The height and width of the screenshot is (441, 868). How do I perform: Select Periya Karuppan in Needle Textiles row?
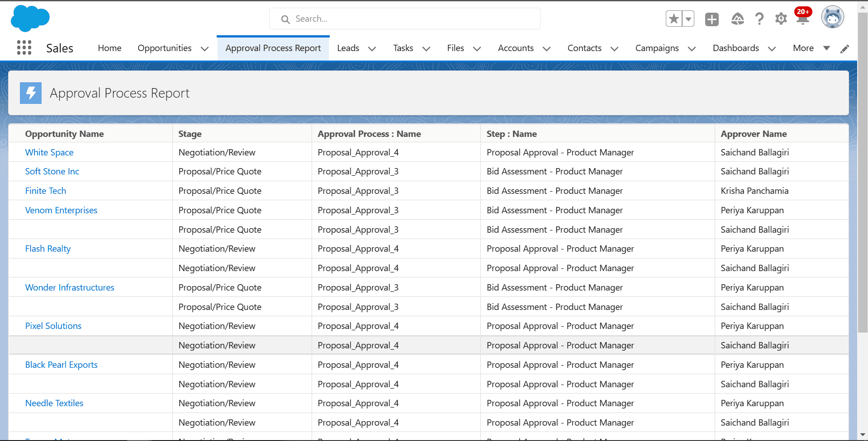[752, 403]
